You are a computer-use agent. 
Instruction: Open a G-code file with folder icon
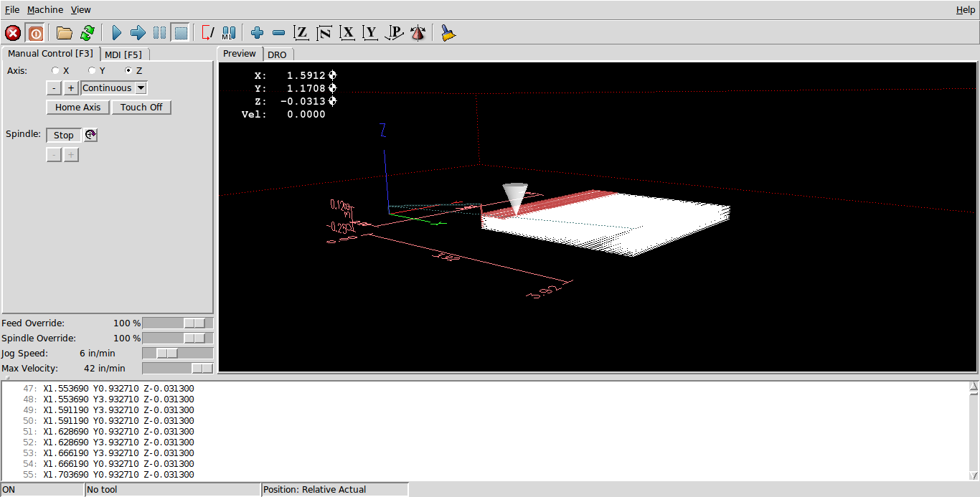(x=65, y=33)
